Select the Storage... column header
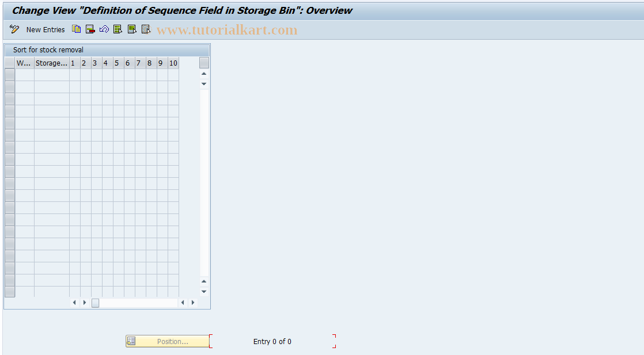Viewport: 644px width, 355px height. tap(52, 63)
